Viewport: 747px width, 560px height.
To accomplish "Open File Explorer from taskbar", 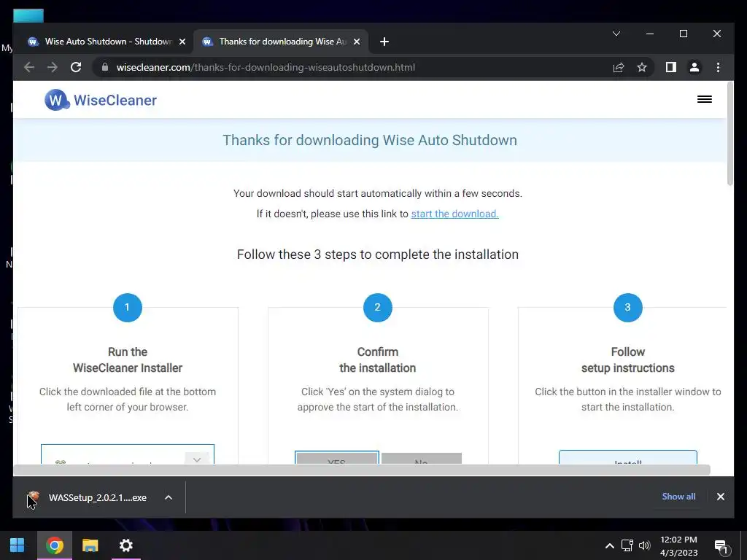I will coord(90,545).
